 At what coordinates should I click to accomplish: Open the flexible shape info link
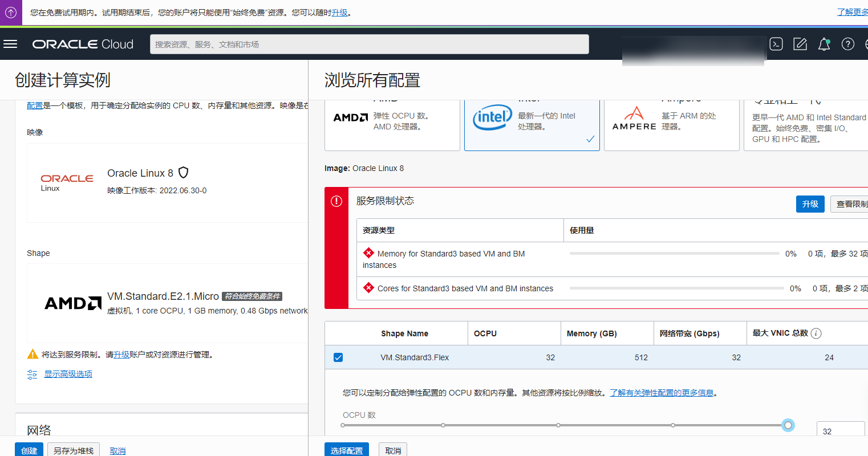click(662, 393)
